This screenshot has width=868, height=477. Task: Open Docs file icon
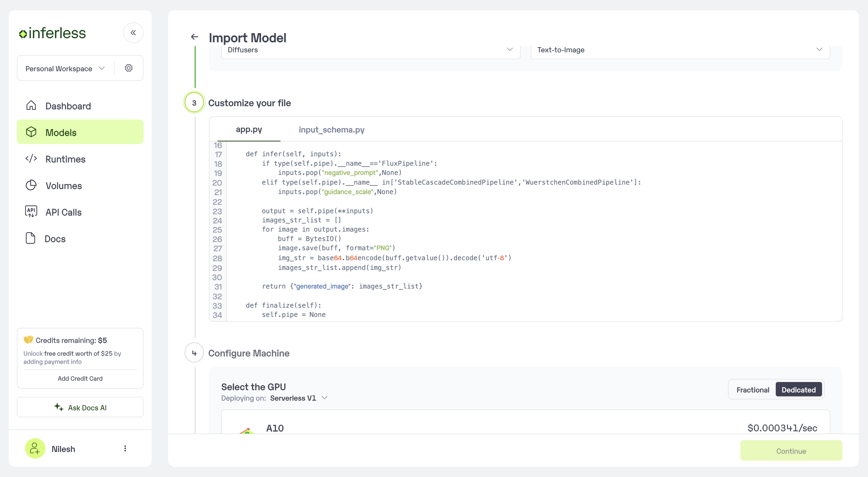pos(31,238)
